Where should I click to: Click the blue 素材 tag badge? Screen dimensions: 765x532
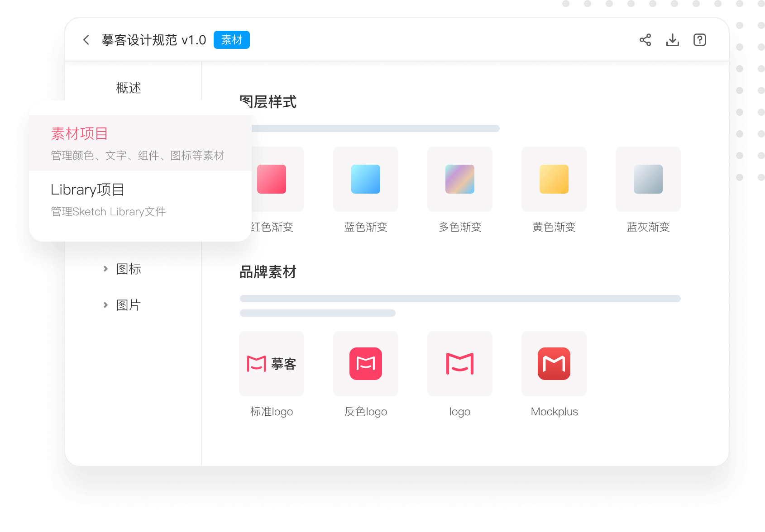[x=231, y=40]
